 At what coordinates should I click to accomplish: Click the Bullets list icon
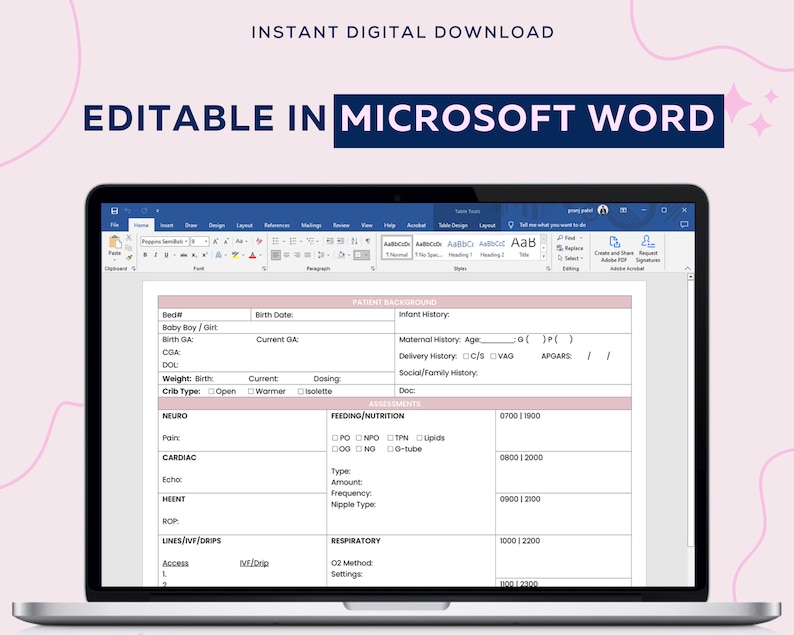click(x=275, y=241)
